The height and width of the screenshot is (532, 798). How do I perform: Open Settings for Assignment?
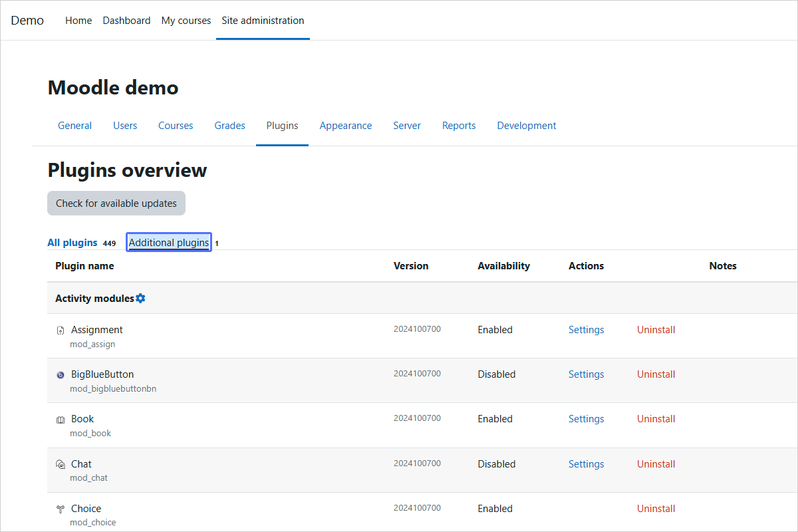586,330
